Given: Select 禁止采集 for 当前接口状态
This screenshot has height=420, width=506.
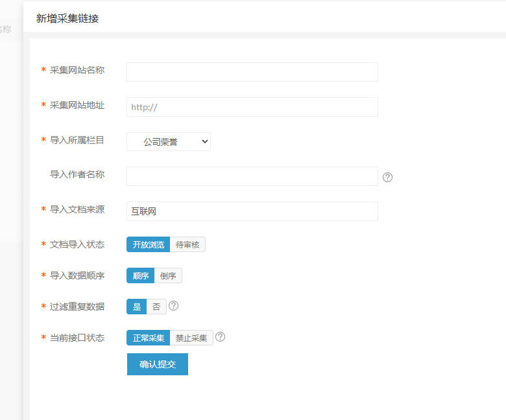Looking at the screenshot, I should tap(191, 338).
